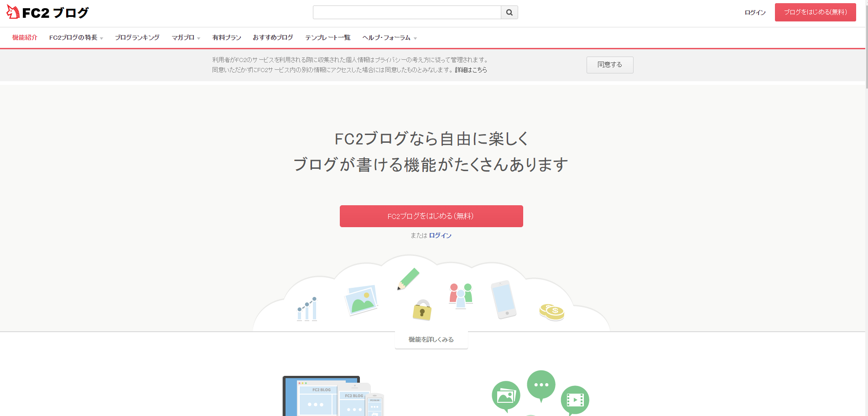Click the ログイン link in header
The height and width of the screenshot is (416, 868).
coord(755,13)
